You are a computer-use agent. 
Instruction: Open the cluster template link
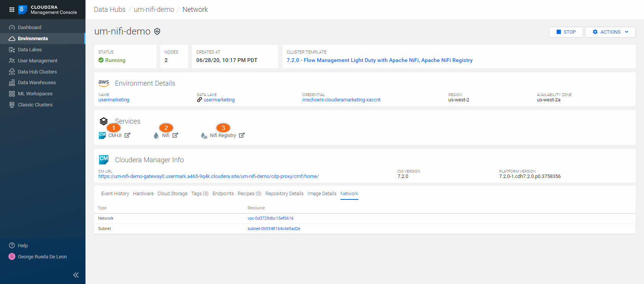click(x=379, y=60)
